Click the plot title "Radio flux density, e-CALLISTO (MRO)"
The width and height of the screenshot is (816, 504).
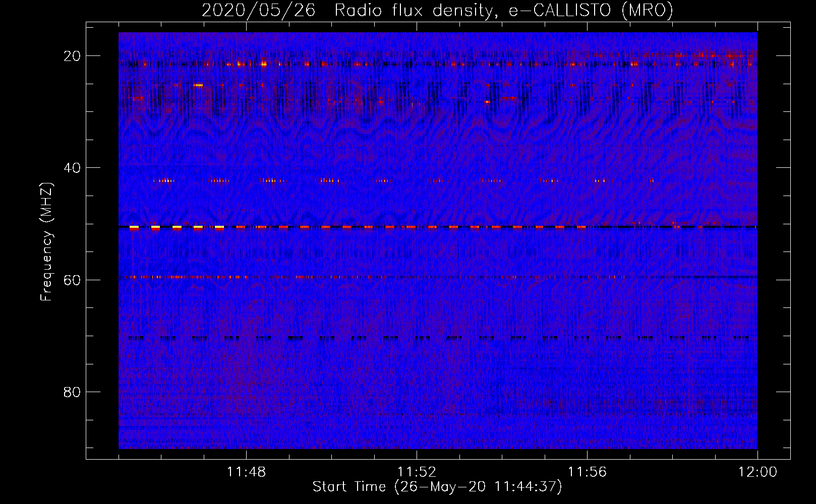(x=503, y=10)
